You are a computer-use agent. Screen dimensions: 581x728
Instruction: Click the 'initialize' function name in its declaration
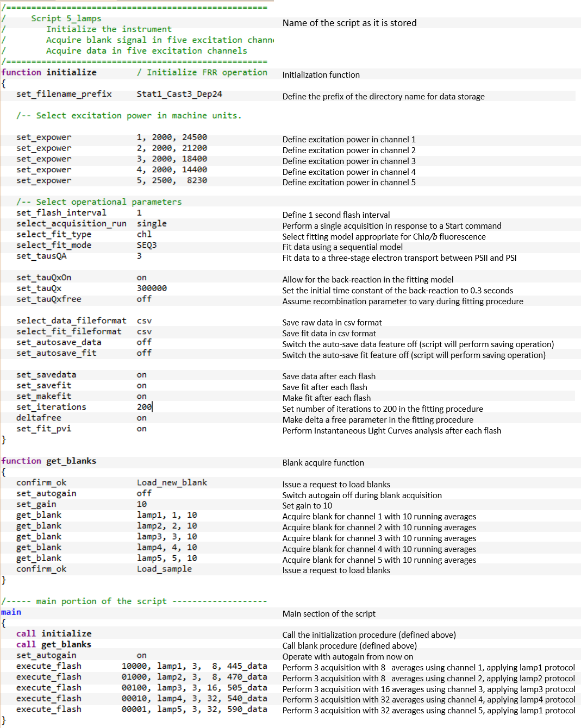pos(71,72)
